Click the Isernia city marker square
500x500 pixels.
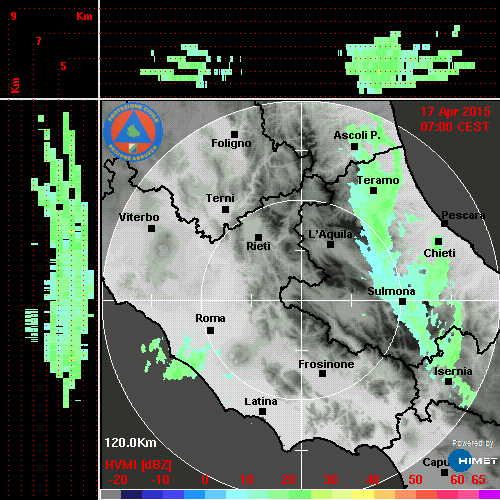pos(449,381)
